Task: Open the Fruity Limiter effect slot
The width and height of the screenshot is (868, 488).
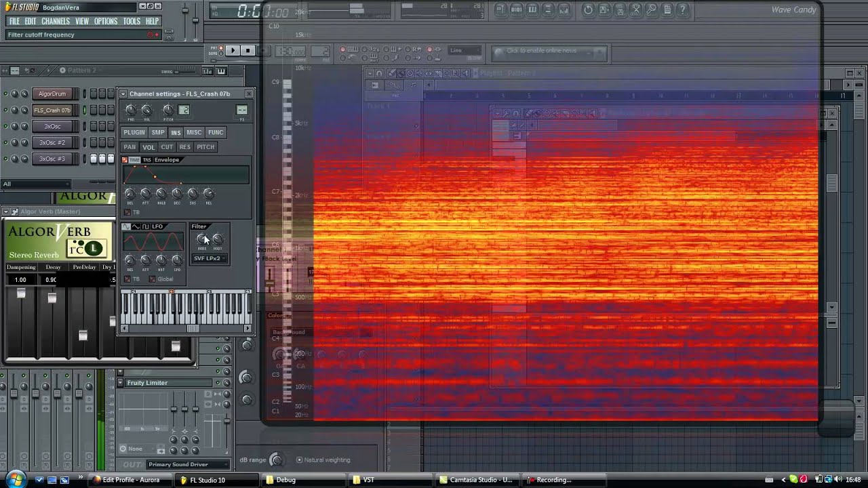Action: pos(170,383)
